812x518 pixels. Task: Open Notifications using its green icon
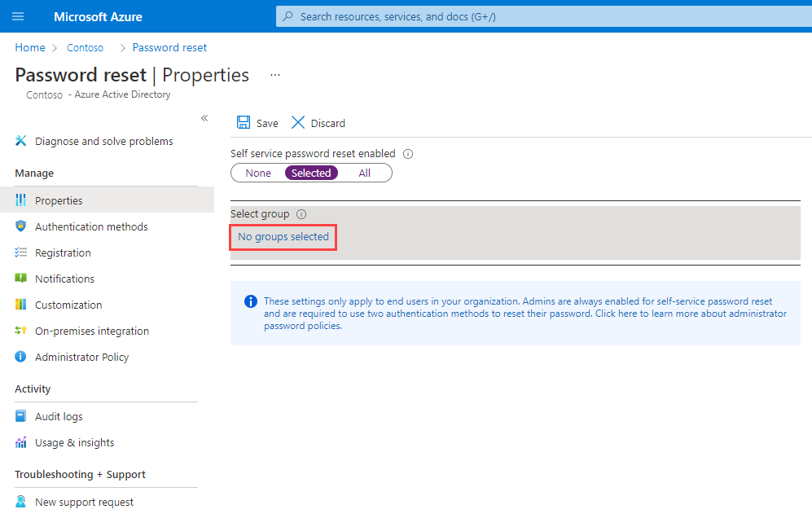tap(20, 279)
